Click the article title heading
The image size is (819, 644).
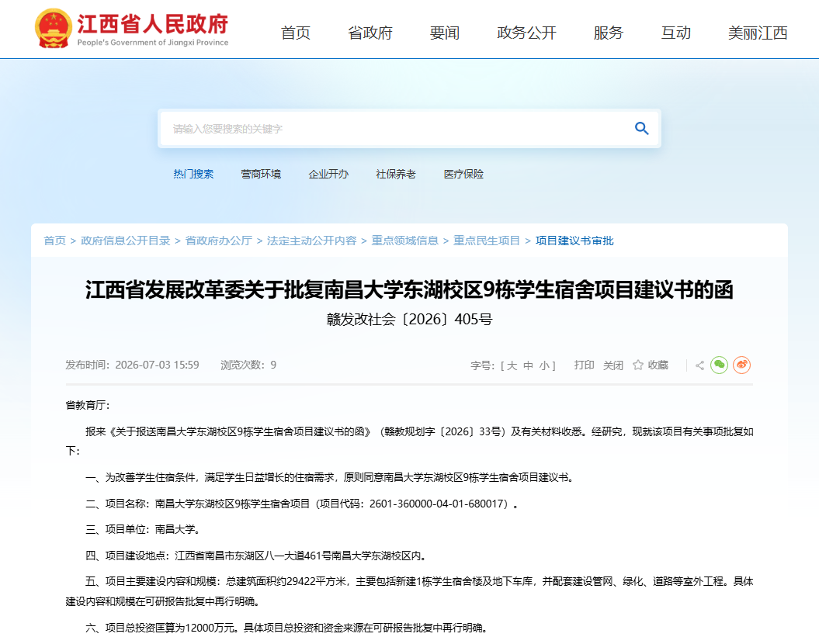(410, 289)
